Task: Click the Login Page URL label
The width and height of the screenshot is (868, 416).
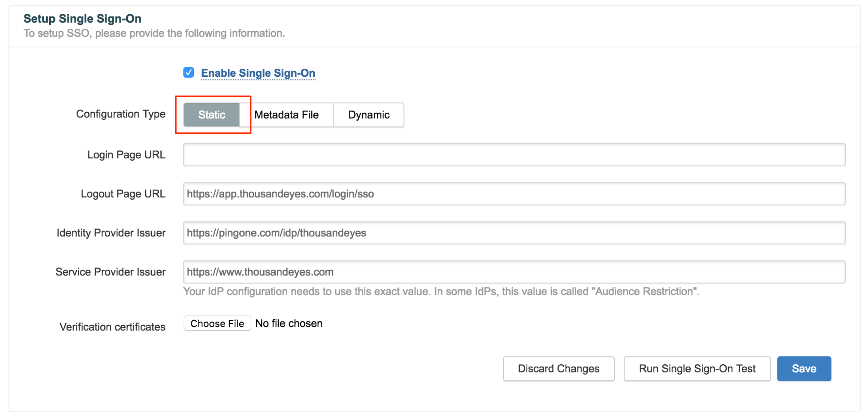Action: pos(126,155)
